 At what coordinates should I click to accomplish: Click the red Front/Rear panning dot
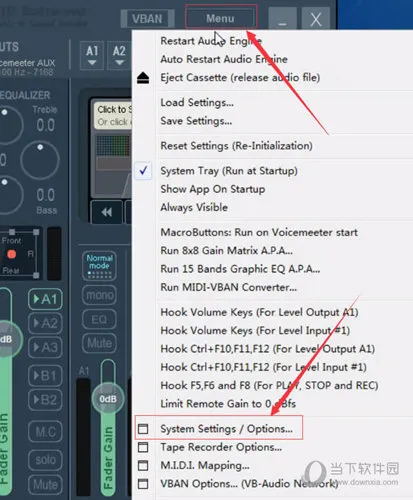tap(12, 254)
